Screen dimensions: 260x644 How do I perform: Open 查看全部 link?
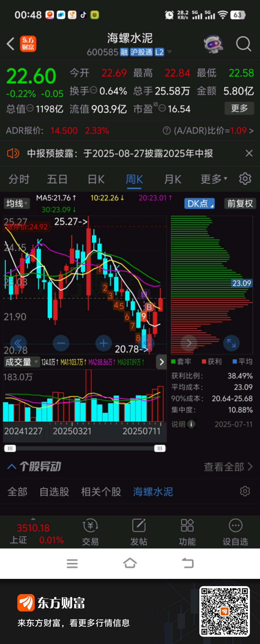tap(228, 466)
